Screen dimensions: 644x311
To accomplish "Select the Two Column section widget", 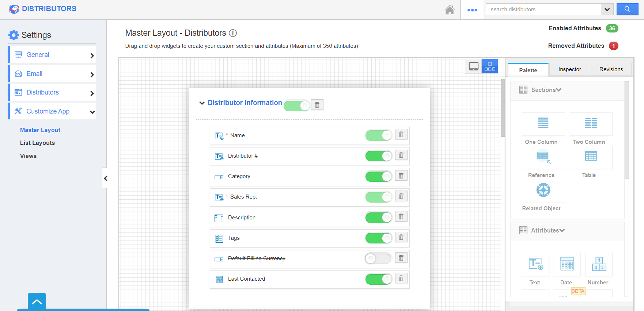I will tap(591, 124).
